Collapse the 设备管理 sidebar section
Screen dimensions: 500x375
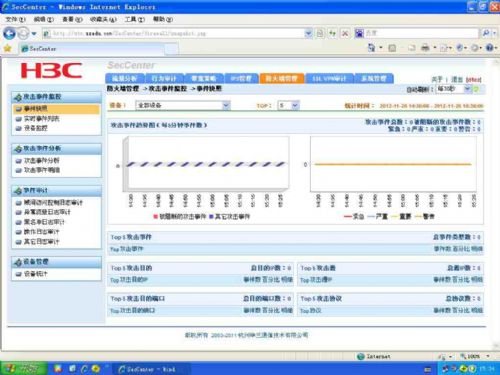tap(56, 262)
